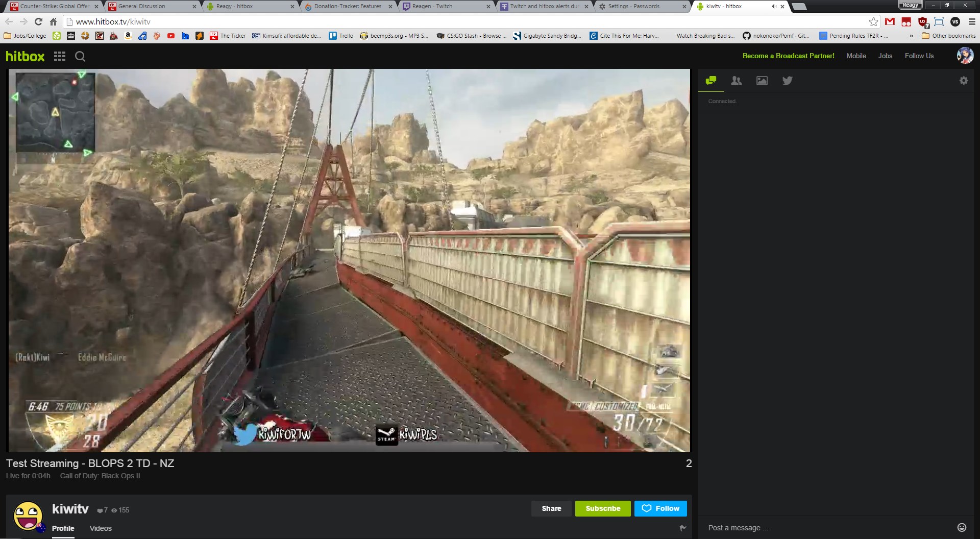Click the kiwitv channel avatar

pos(28,516)
